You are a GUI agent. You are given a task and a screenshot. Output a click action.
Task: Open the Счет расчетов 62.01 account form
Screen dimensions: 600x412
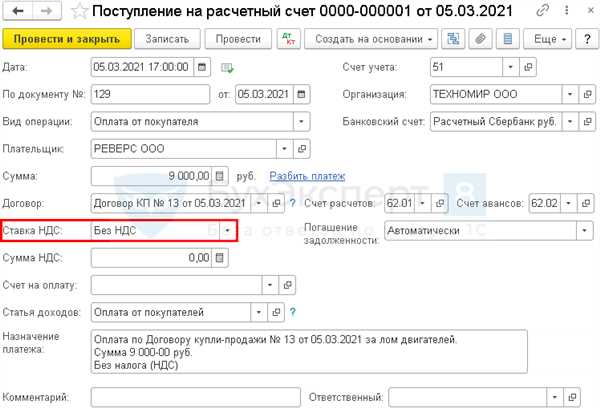point(440,203)
